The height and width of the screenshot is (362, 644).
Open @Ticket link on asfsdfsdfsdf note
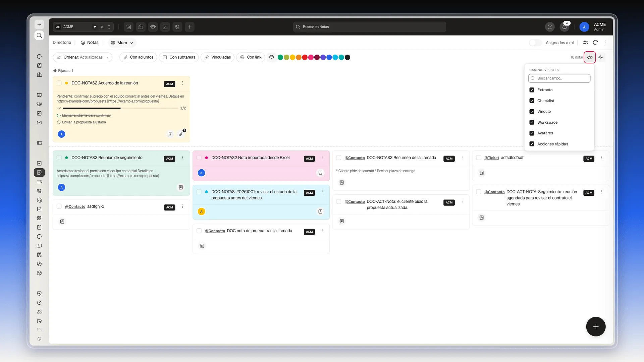tap(491, 158)
